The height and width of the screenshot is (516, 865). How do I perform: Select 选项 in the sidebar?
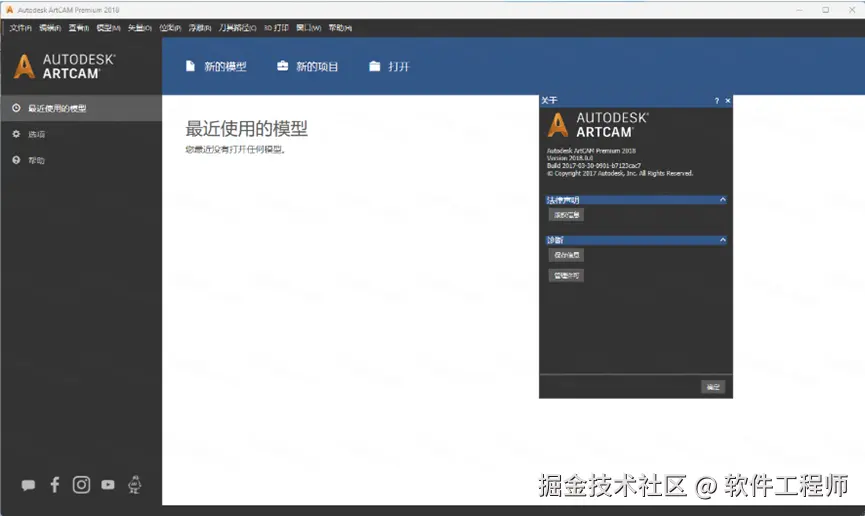[81, 134]
